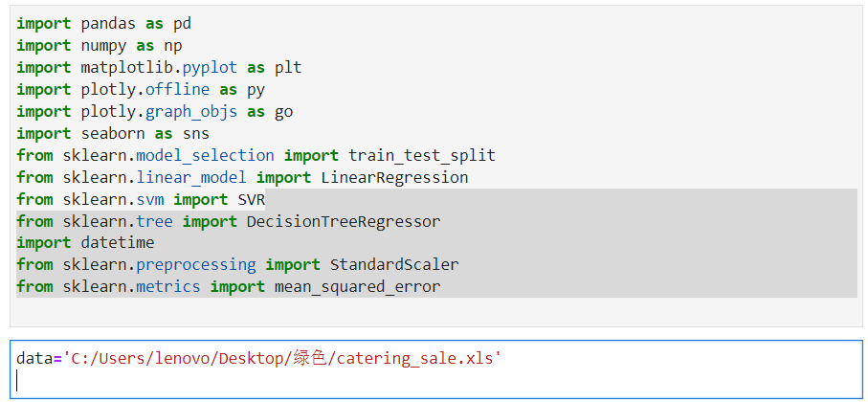Viewport: 868px width, 402px height.
Task: Click 'linear_model' in sklearn import
Action: (x=191, y=177)
